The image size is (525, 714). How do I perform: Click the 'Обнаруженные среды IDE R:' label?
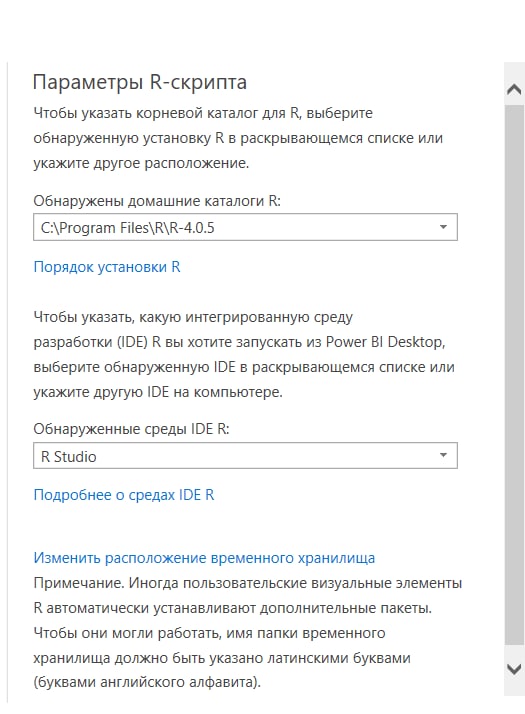click(x=131, y=429)
